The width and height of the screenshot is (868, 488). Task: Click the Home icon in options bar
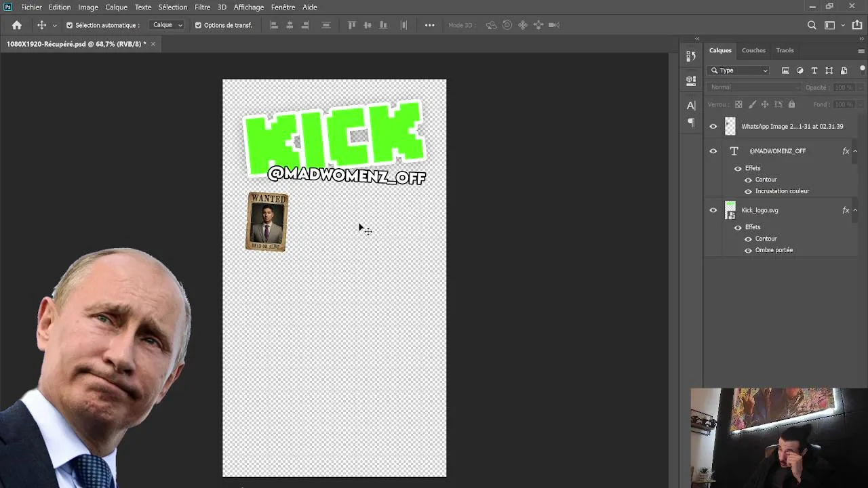[x=17, y=25]
